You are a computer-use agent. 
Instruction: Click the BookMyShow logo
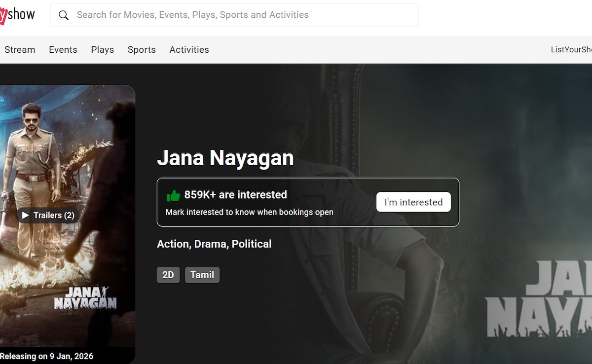click(18, 15)
